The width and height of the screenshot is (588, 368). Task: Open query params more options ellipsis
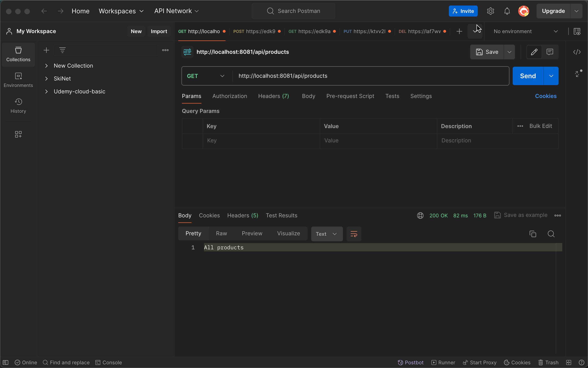[520, 126]
